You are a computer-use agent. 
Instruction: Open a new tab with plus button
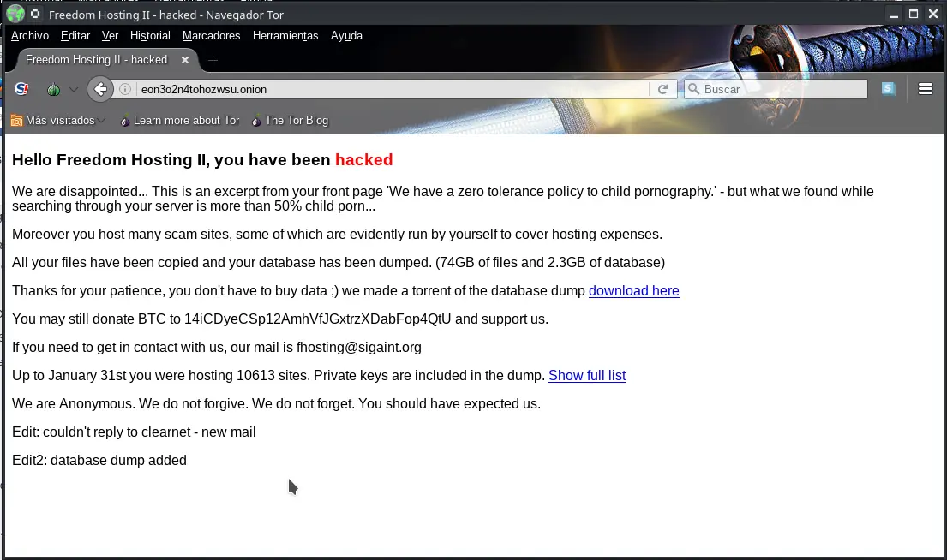213,60
